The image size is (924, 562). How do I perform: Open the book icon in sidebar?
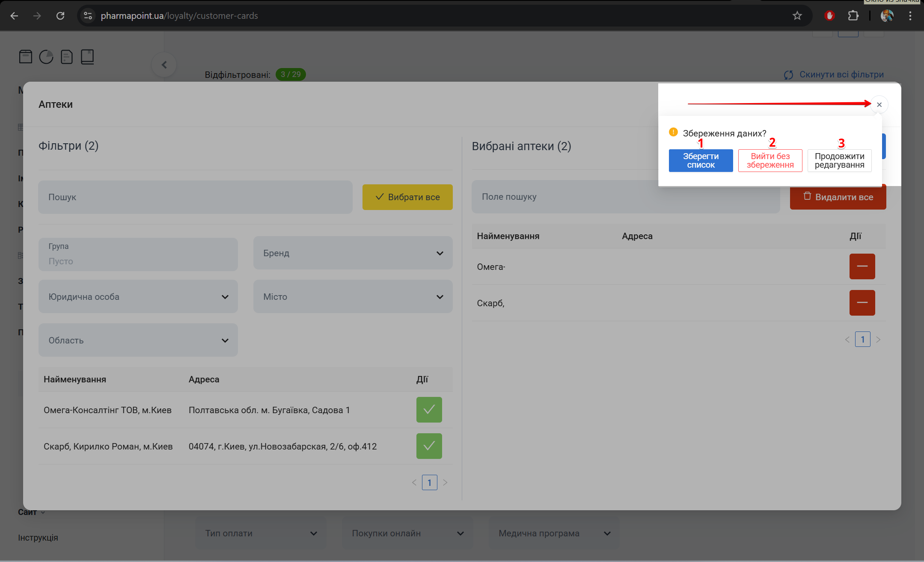(x=87, y=56)
